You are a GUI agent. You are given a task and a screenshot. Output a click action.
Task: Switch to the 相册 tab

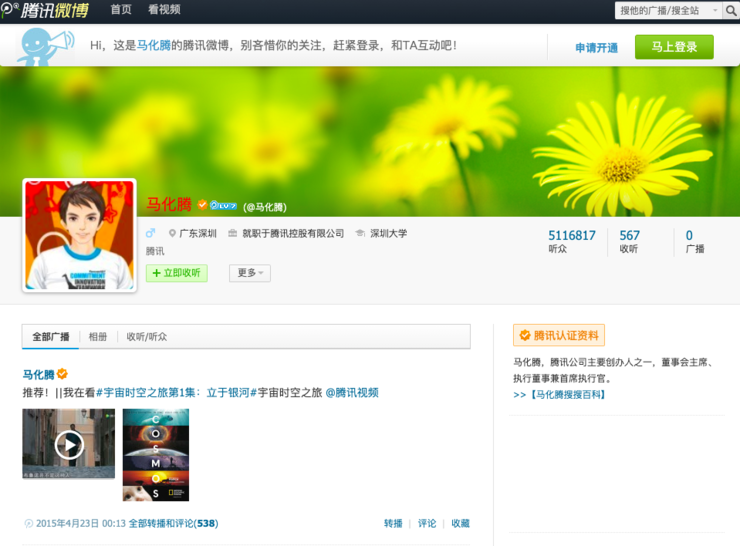pos(98,337)
